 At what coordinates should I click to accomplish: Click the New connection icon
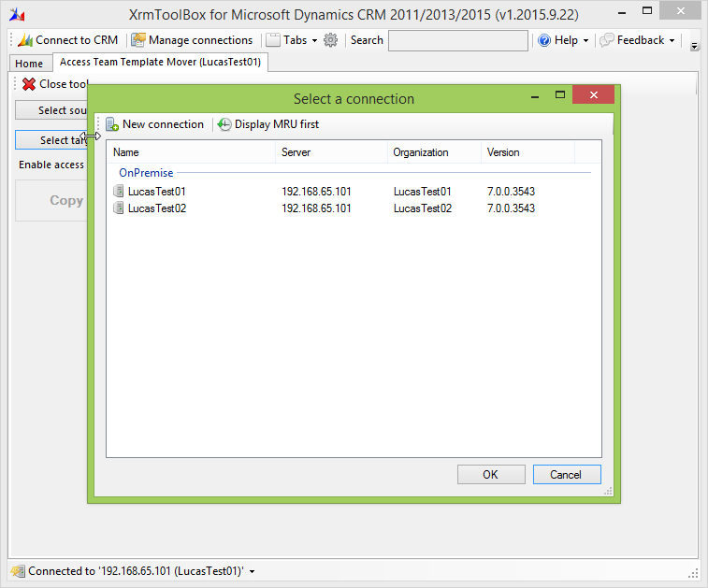(112, 124)
